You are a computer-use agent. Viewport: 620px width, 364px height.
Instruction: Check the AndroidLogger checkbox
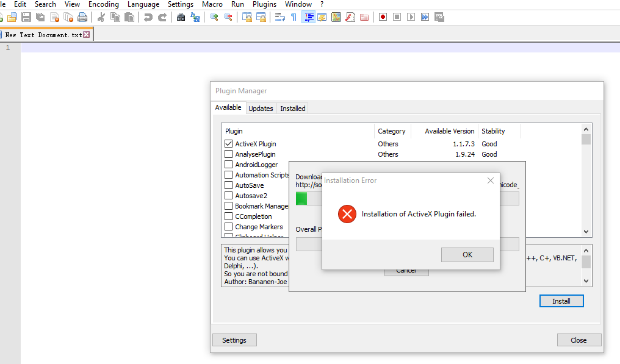[229, 164]
